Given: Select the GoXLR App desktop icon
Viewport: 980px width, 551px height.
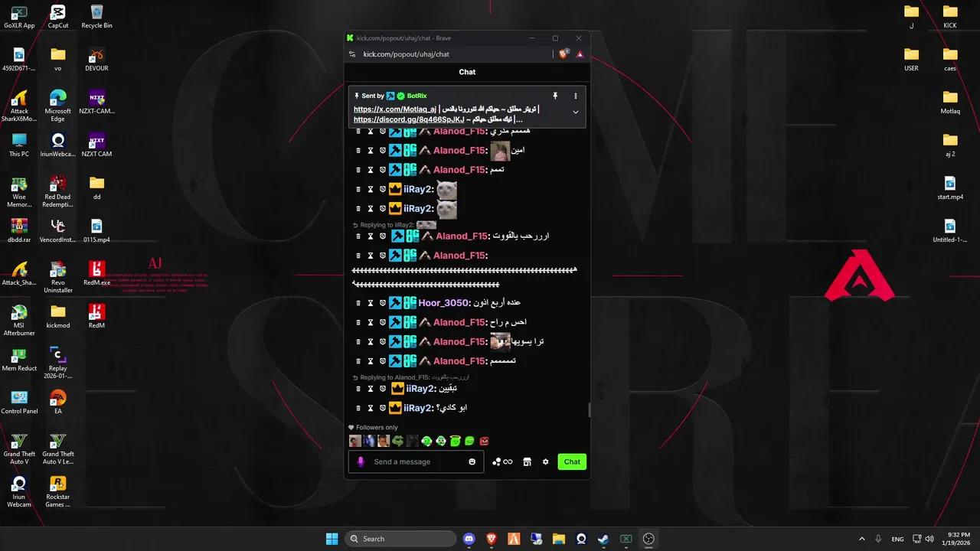Looking at the screenshot, I should pyautogui.click(x=19, y=17).
